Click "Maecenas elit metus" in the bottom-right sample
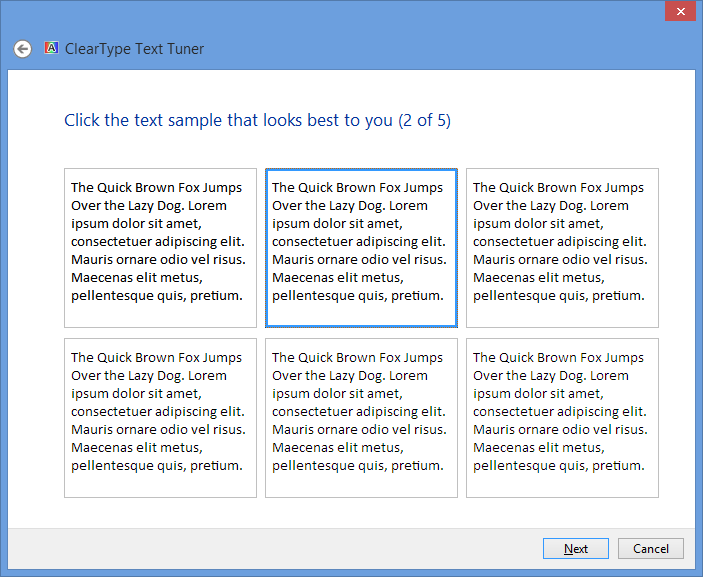 point(538,448)
